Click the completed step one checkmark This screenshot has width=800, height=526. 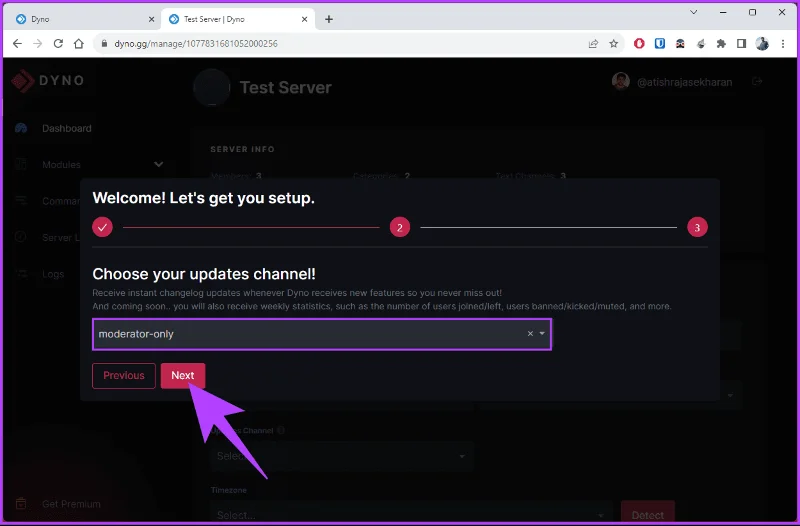click(103, 228)
